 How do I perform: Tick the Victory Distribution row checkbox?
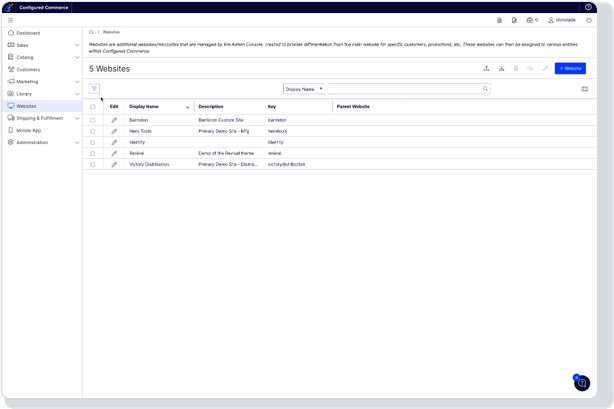(93, 164)
